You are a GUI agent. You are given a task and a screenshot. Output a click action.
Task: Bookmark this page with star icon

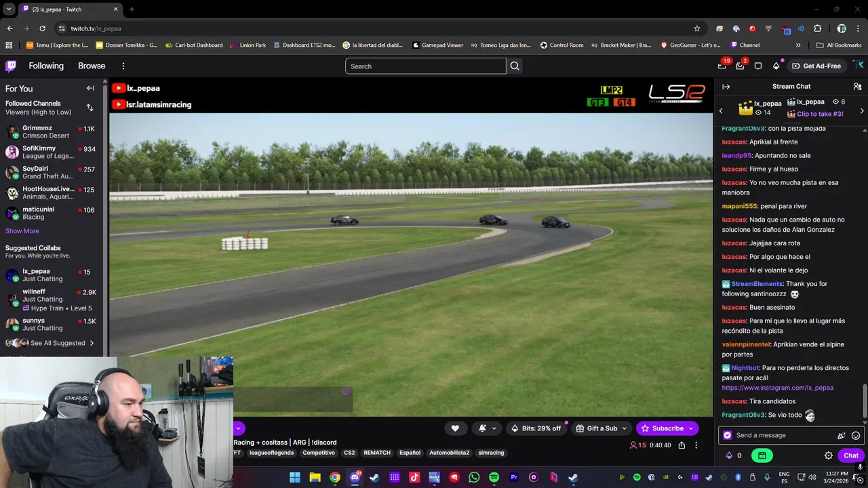696,28
